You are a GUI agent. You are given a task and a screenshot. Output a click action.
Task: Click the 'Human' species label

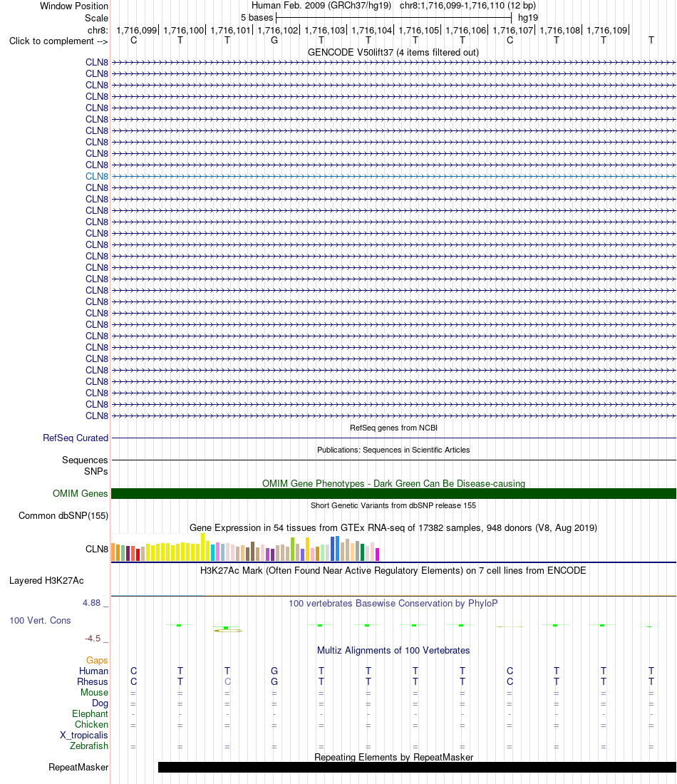93,671
